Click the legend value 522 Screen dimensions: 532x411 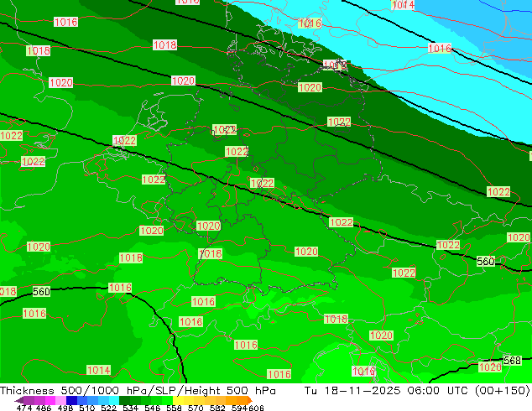tap(108, 408)
